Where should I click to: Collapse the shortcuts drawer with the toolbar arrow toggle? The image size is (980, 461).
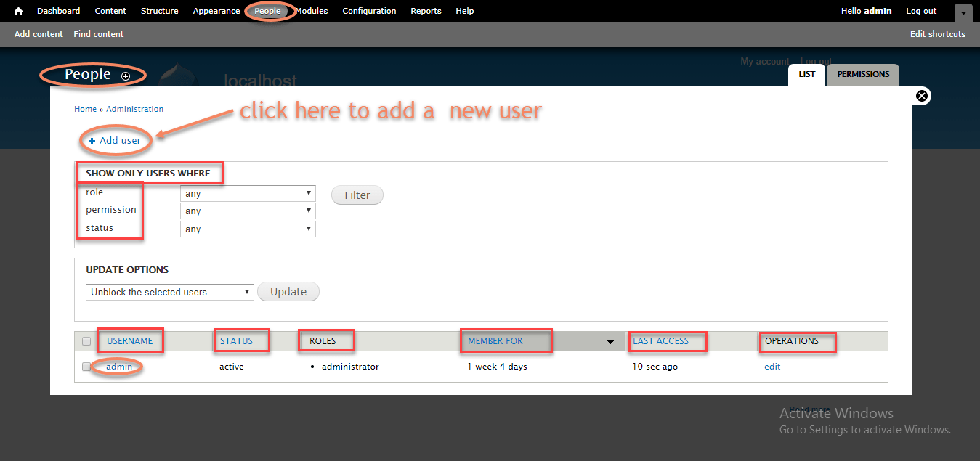(x=963, y=12)
